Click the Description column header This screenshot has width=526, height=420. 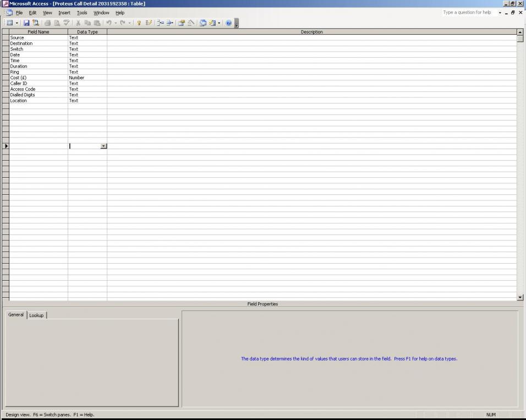tap(312, 32)
